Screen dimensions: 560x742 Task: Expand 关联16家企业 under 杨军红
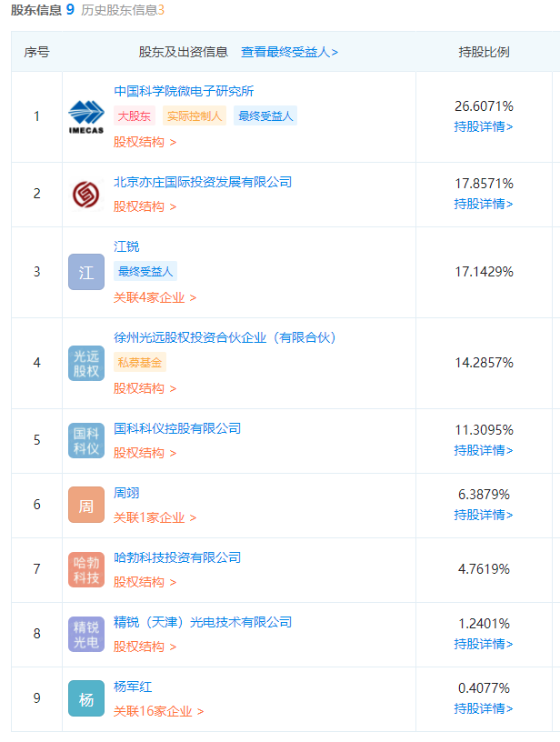158,711
